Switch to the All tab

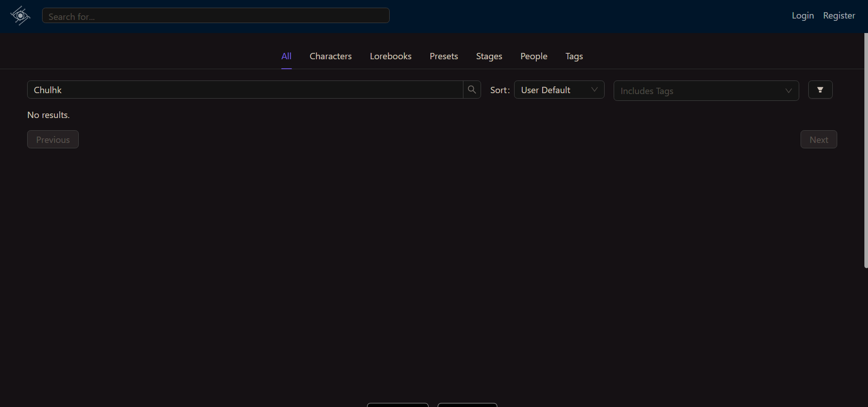coord(286,56)
